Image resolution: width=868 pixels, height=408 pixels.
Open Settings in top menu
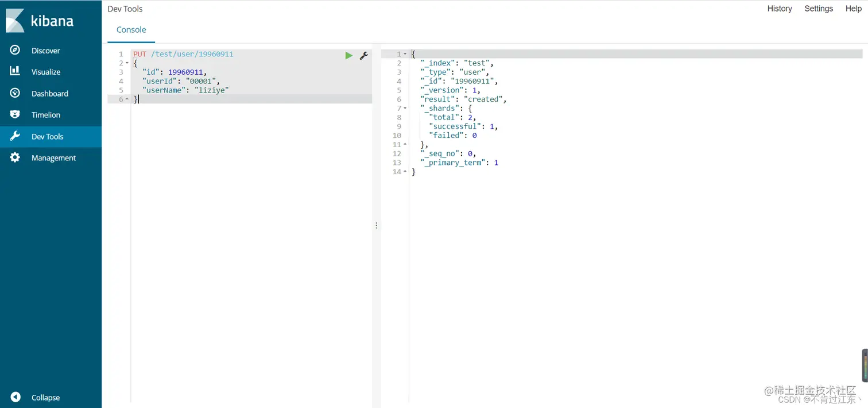coord(819,9)
